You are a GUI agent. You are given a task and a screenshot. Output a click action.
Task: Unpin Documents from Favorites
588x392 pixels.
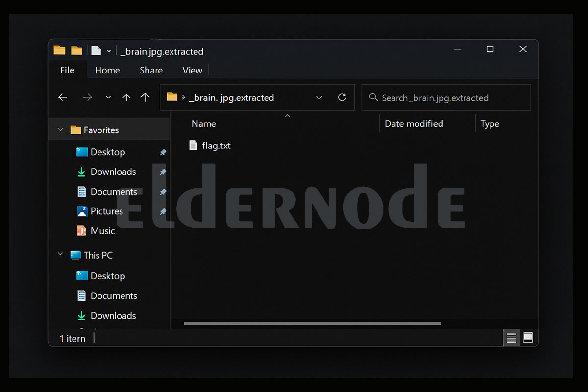coord(162,191)
